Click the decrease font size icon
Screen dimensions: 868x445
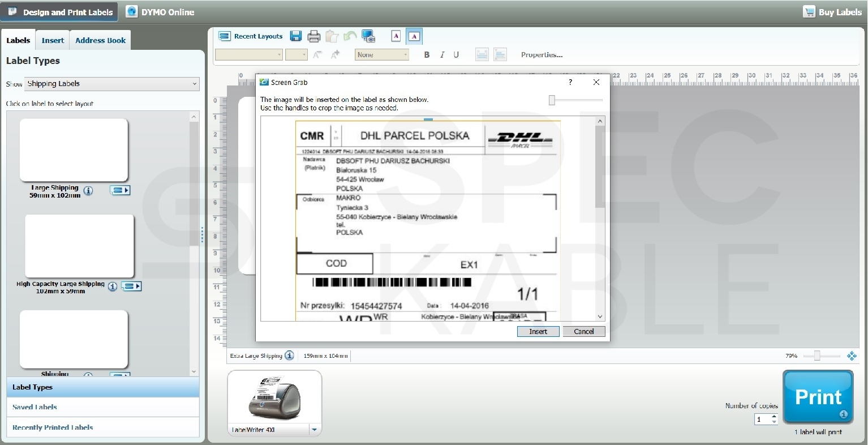(x=317, y=54)
